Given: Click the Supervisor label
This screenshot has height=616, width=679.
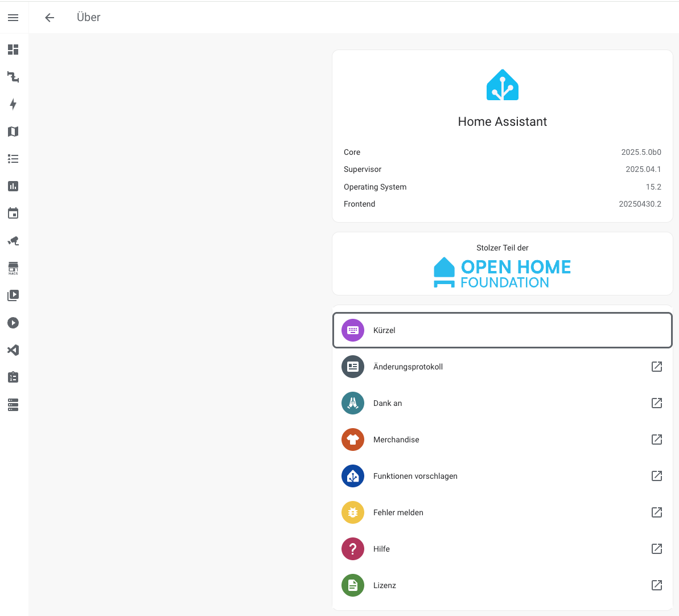Looking at the screenshot, I should (x=363, y=170).
